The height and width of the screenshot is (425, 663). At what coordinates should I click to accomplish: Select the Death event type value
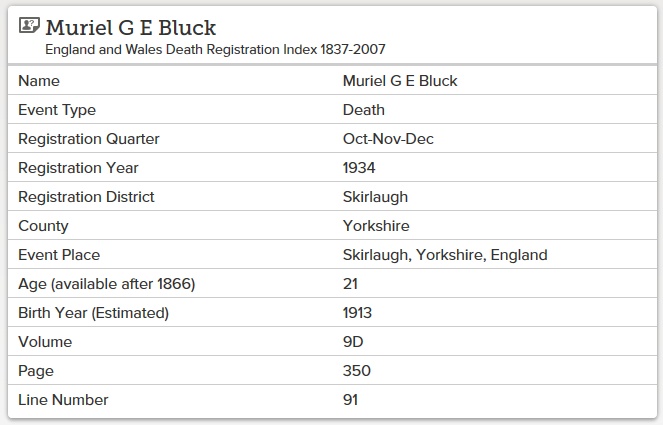click(x=364, y=110)
